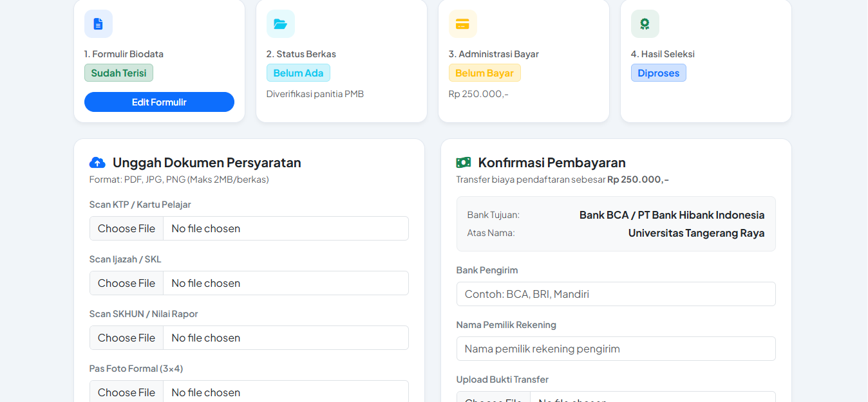
Task: Click the Belum Bayar status badge
Action: pyautogui.click(x=484, y=73)
